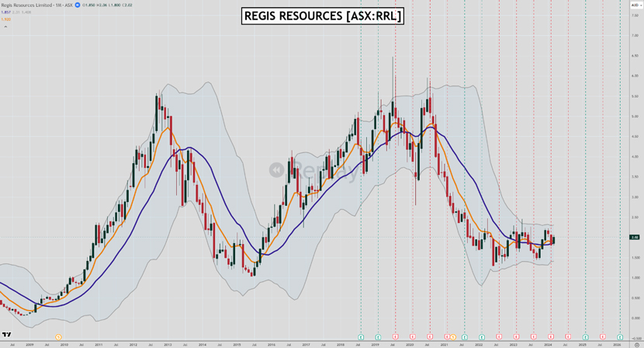644x348 pixels.
Task: Click the orange split marker near 2021
Action: coord(453,337)
